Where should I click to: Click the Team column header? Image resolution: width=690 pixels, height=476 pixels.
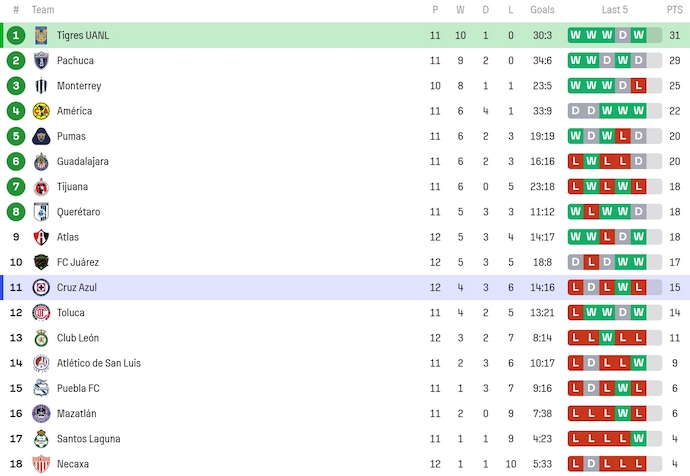tap(44, 9)
